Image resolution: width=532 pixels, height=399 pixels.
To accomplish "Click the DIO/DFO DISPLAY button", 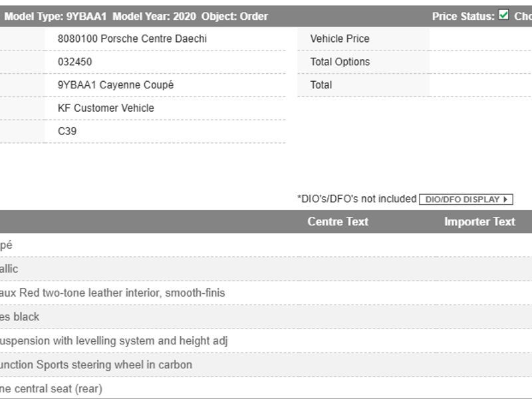I will pyautogui.click(x=465, y=199).
